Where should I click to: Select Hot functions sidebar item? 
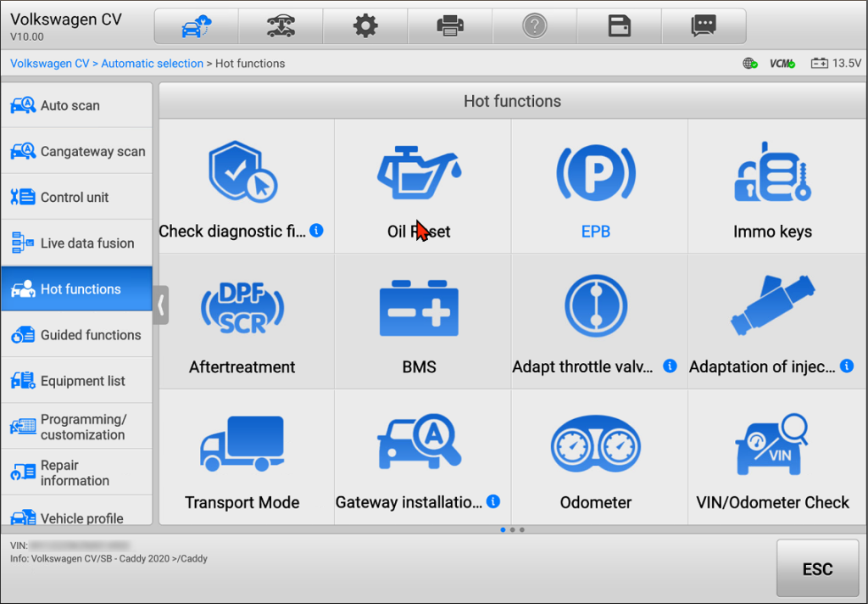pos(76,288)
